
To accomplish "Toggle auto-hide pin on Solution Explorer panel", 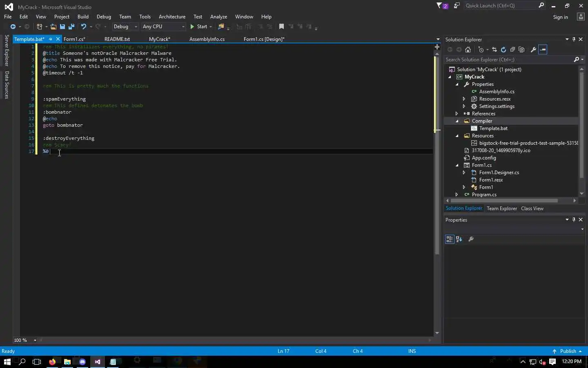I will 574,39.
